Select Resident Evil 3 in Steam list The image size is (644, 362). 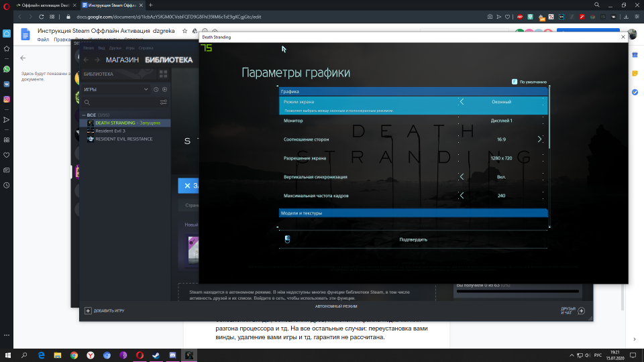tap(125, 131)
